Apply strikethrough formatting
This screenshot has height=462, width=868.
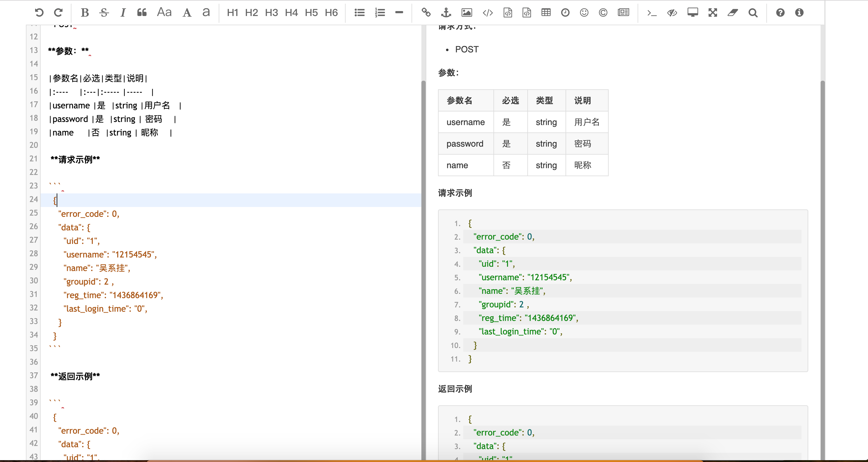(104, 13)
